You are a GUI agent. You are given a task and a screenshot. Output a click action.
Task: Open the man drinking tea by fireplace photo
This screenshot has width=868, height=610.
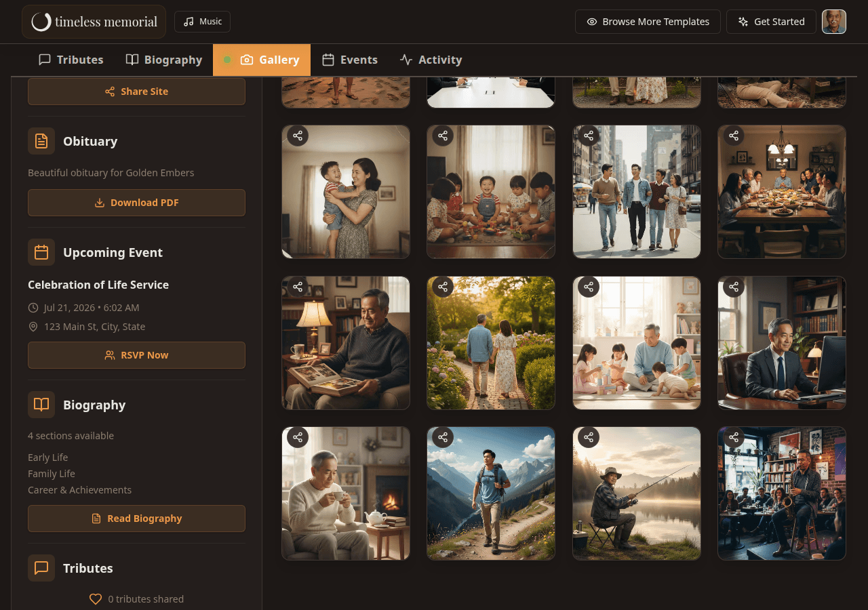(x=346, y=493)
